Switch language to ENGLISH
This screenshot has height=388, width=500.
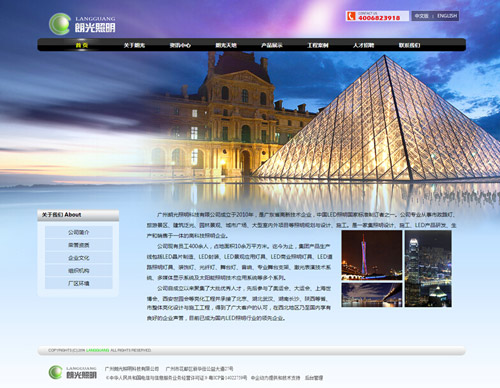[x=447, y=16]
